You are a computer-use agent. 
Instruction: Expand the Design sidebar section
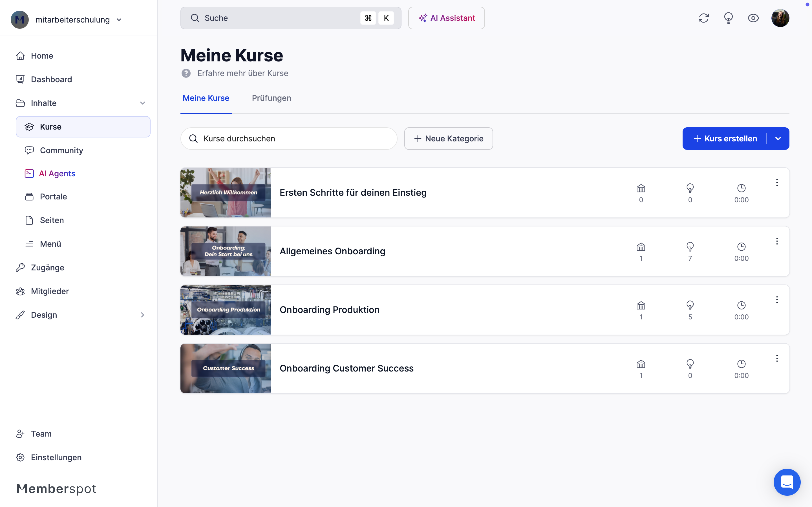(142, 315)
